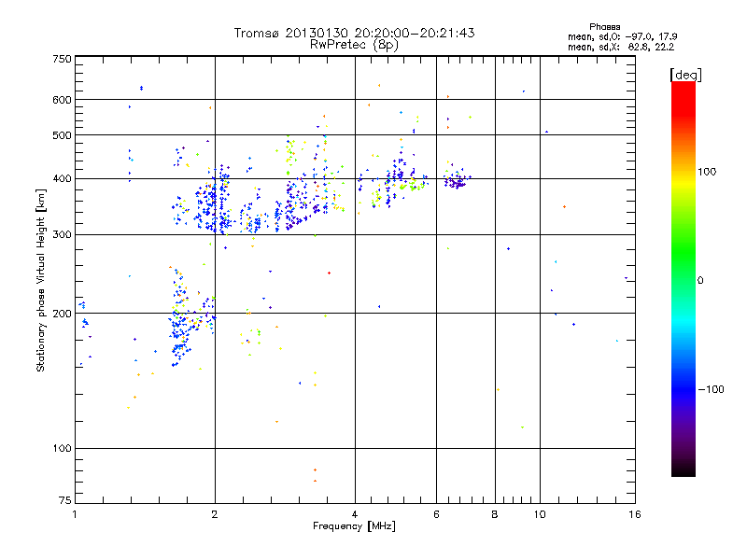Image resolution: width=747 pixels, height=560 pixels.
Task: Click the '600' y-axis tick label
Action: 62,100
